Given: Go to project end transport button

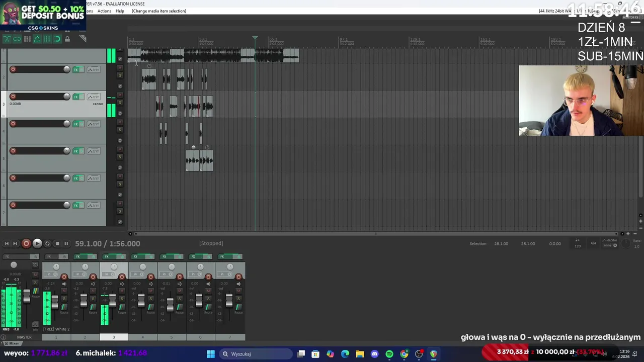Looking at the screenshot, I should click(15, 243).
